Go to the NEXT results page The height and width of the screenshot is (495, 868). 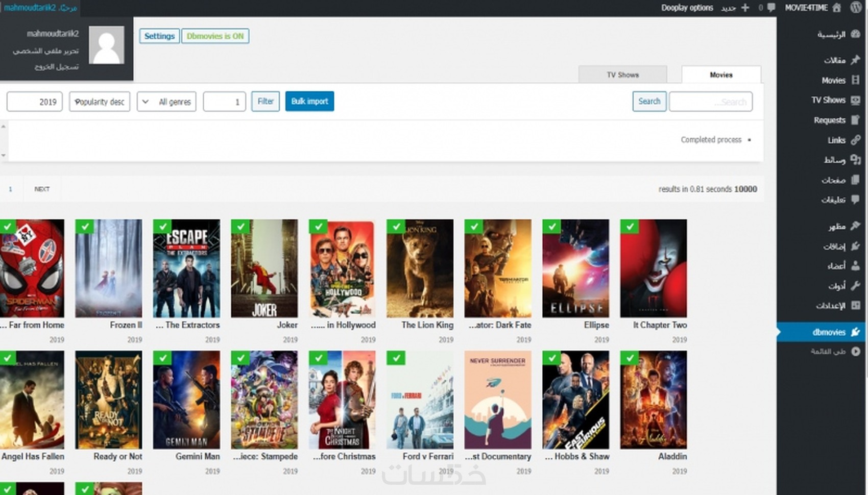pyautogui.click(x=42, y=189)
